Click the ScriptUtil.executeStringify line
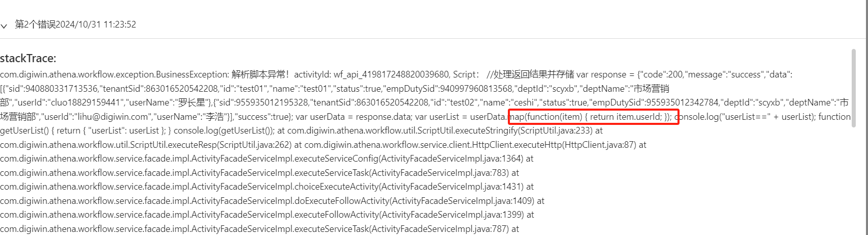The height and width of the screenshot is (235, 868). point(440,130)
